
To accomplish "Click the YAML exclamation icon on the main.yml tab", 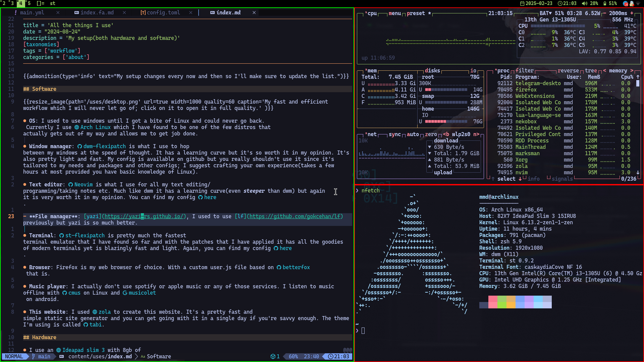I will tap(15, 12).
